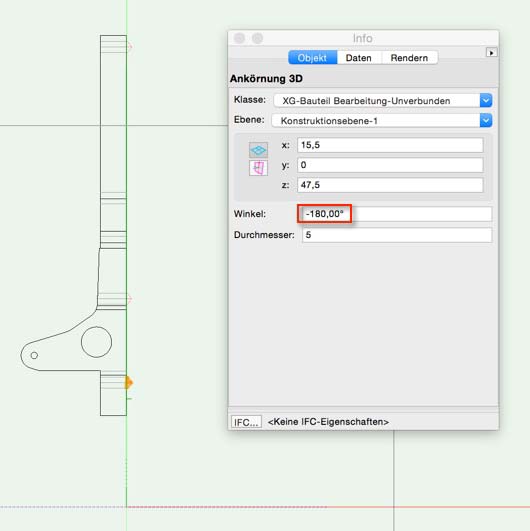Switch to the Daten tab
The image size is (530, 531).
(359, 58)
